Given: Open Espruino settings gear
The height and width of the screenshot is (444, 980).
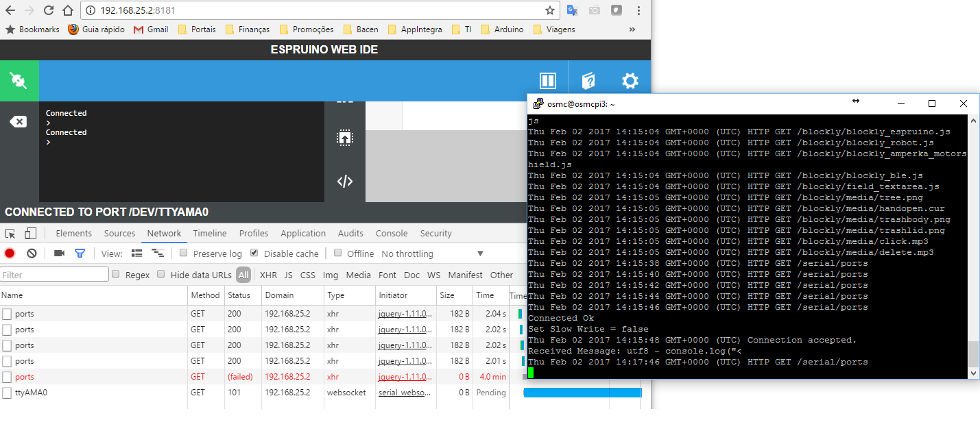Looking at the screenshot, I should pos(630,81).
